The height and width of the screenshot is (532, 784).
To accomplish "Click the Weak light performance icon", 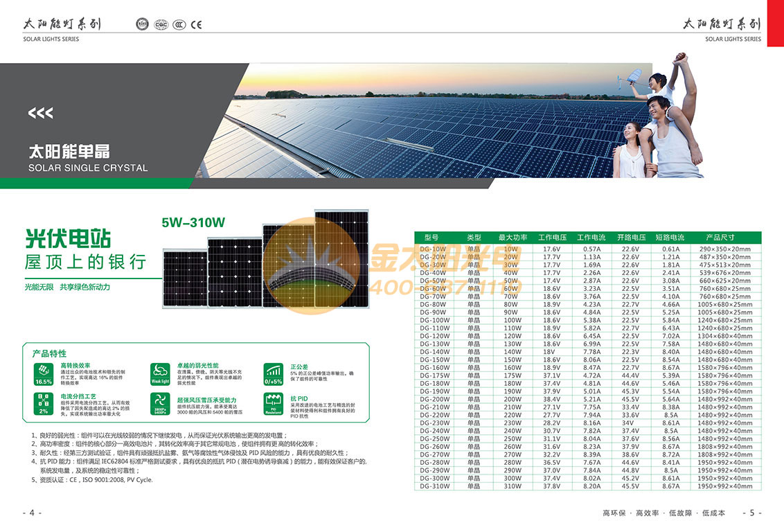I will click(160, 373).
